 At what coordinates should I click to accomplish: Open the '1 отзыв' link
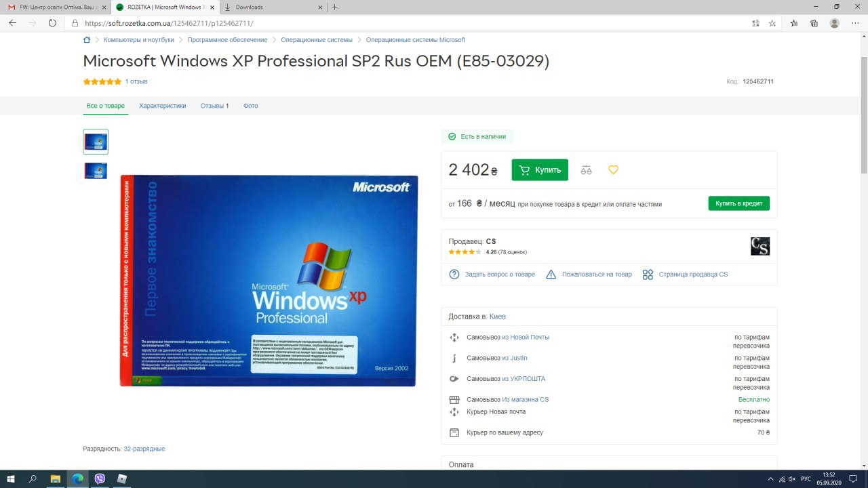click(x=136, y=81)
